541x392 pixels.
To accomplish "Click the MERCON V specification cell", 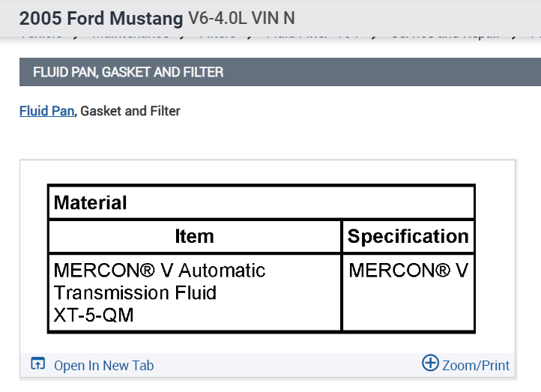I will 408,270.
